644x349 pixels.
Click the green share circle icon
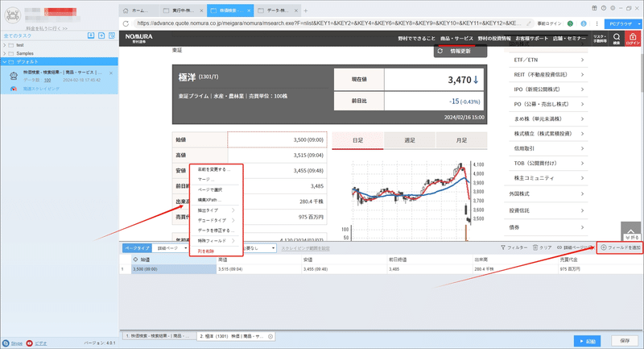click(570, 23)
